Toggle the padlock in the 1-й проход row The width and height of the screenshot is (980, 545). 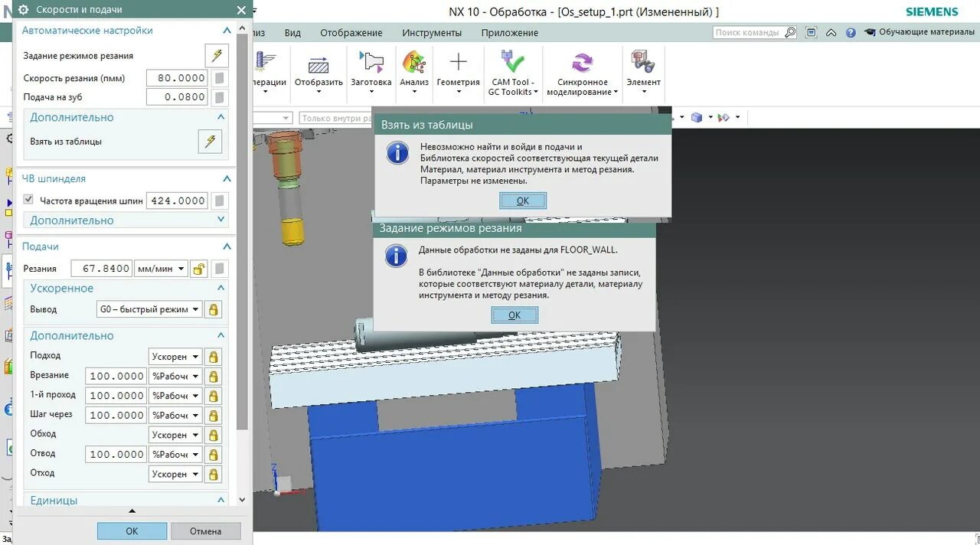click(x=214, y=396)
